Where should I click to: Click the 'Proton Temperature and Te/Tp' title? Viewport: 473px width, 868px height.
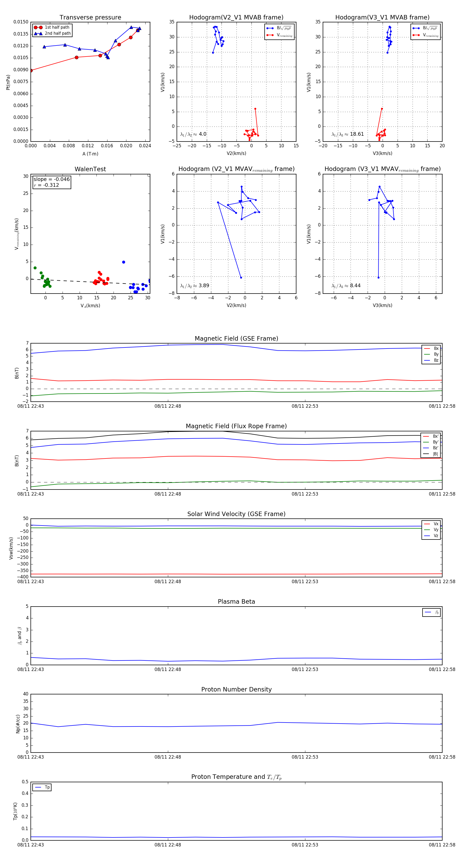[x=236, y=777]
